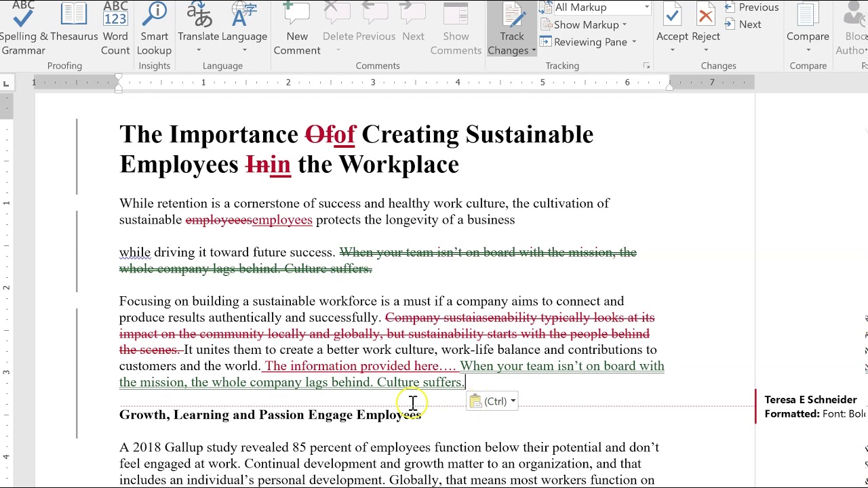Insert a New Comment

(x=297, y=29)
